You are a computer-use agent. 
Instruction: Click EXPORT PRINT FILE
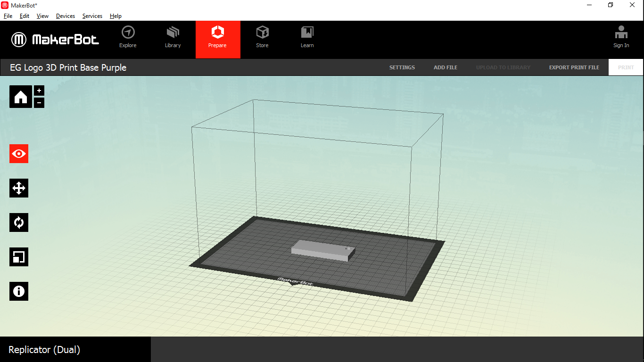[574, 67]
